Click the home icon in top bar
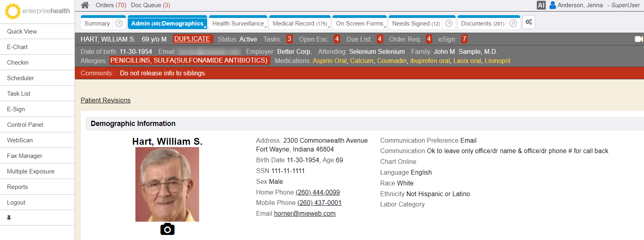The width and height of the screenshot is (644, 240). click(85, 5)
